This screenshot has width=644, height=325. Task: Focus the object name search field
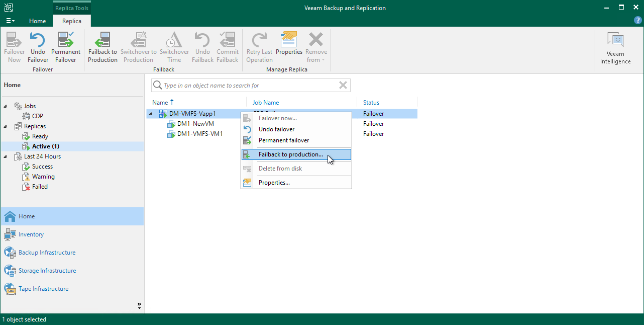250,86
